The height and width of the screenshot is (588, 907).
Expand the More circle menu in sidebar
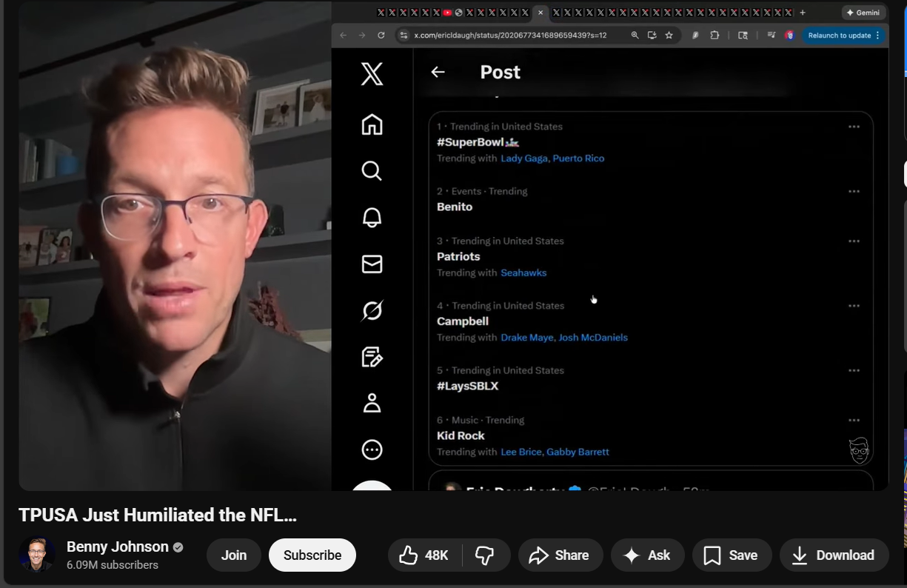[372, 450]
